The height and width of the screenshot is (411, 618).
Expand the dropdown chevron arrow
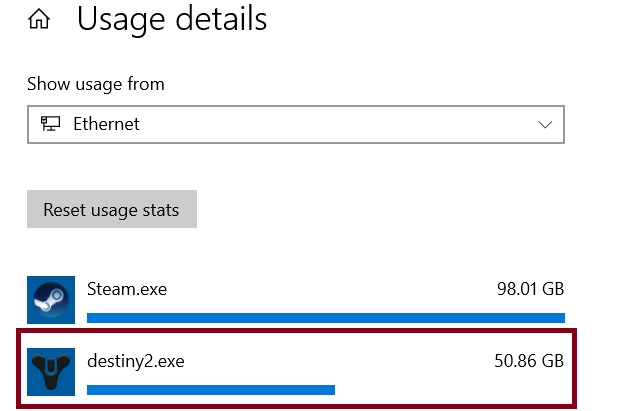click(545, 125)
